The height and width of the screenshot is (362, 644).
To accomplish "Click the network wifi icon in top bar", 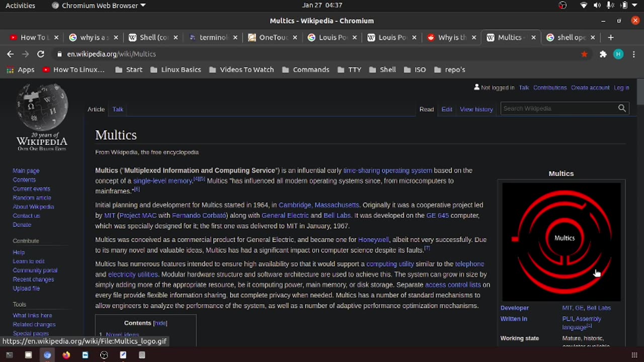I will click(584, 6).
